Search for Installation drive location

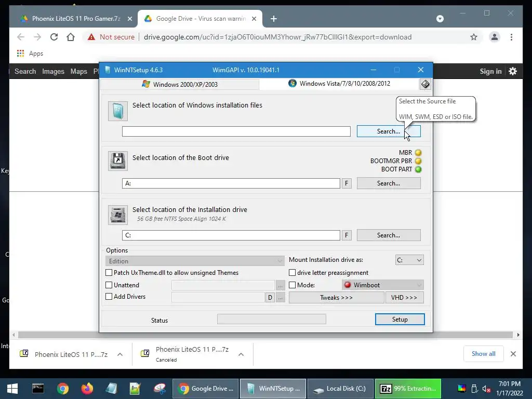pyautogui.click(x=389, y=235)
